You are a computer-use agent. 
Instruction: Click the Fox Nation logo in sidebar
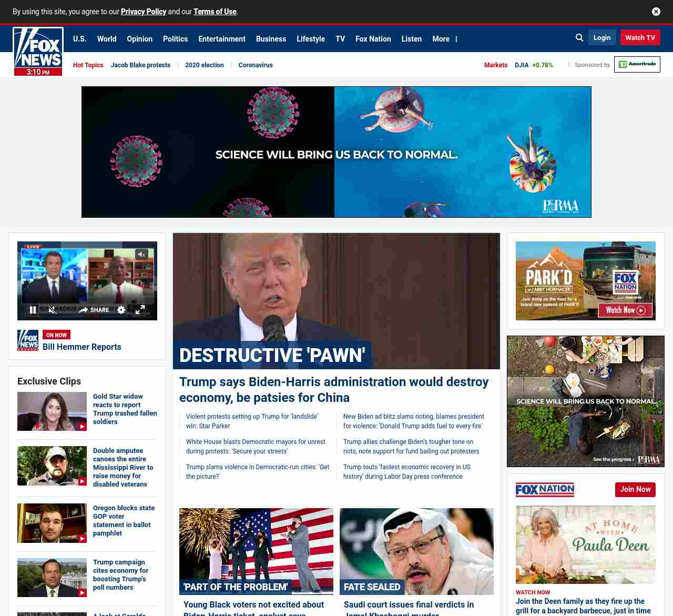coord(545,490)
